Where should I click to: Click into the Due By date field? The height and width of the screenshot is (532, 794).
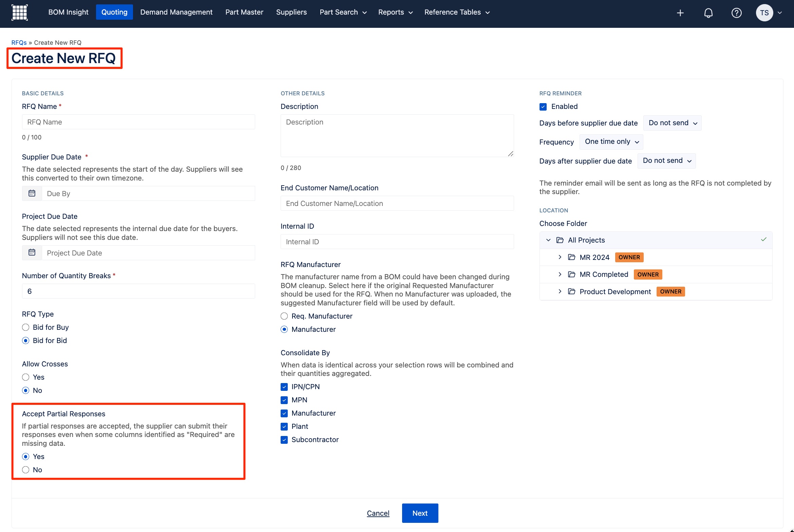[x=148, y=193]
